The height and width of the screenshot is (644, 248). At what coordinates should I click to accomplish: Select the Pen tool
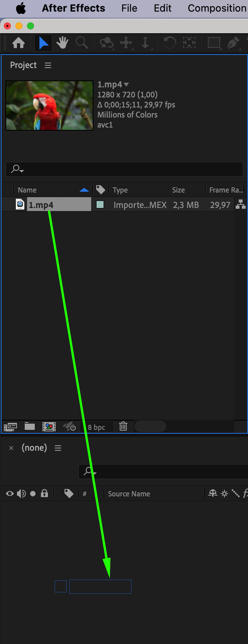[233, 43]
